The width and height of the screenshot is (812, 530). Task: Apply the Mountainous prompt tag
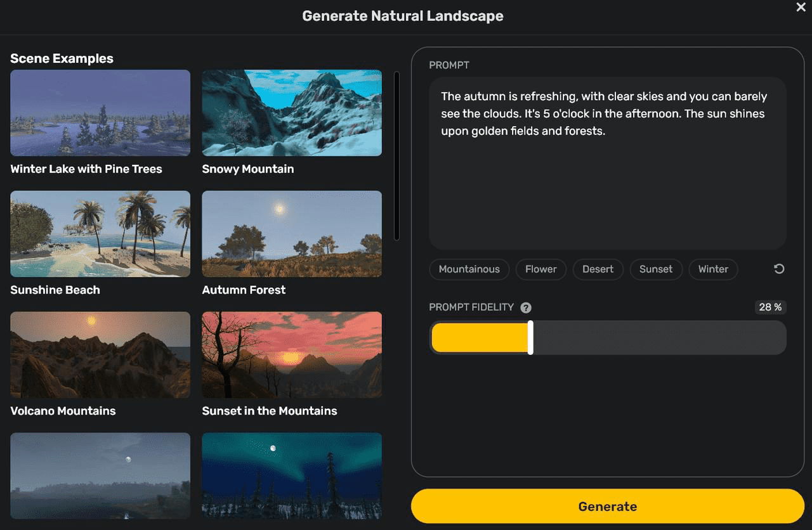click(469, 269)
